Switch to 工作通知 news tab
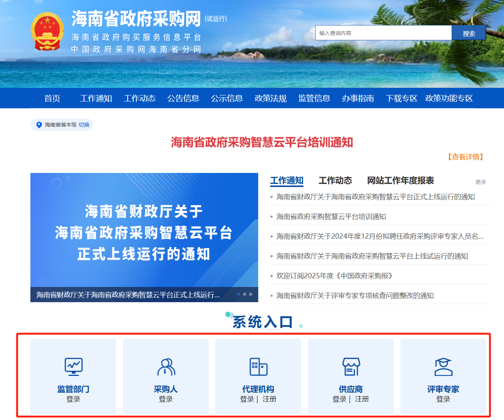 (287, 181)
